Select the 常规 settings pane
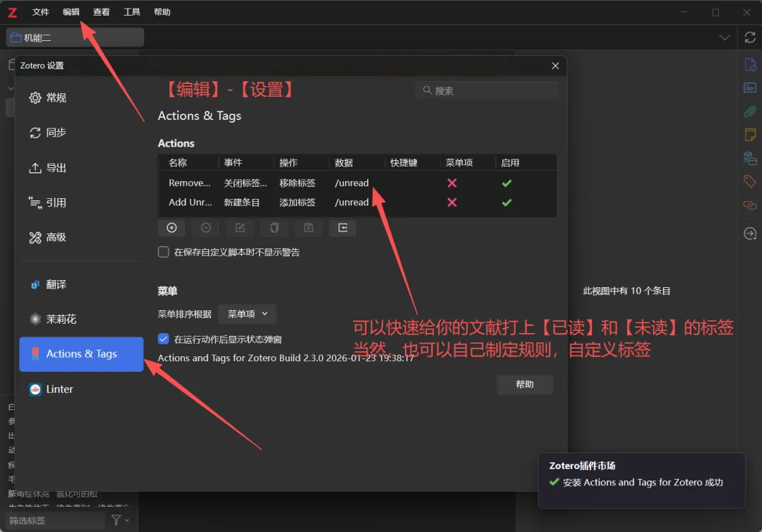 (81, 97)
